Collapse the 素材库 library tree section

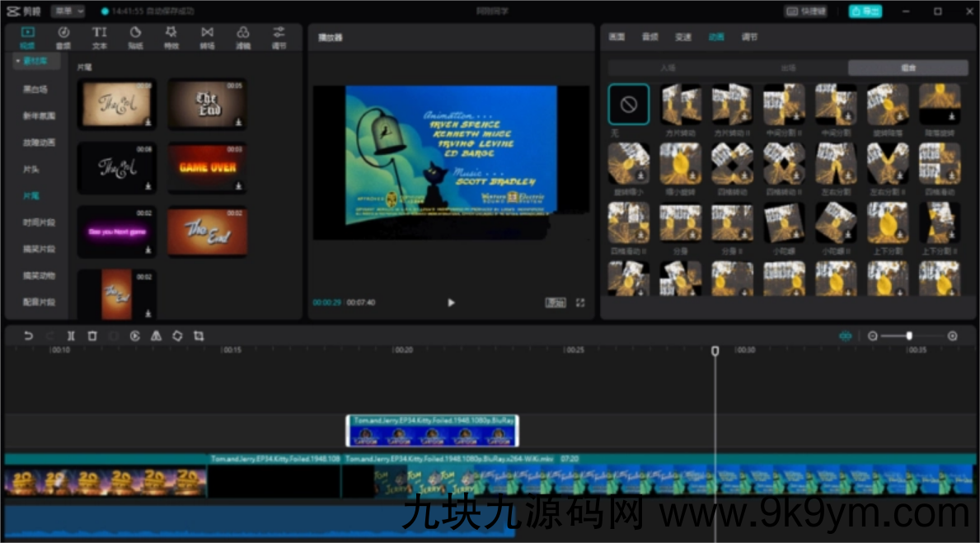click(36, 62)
